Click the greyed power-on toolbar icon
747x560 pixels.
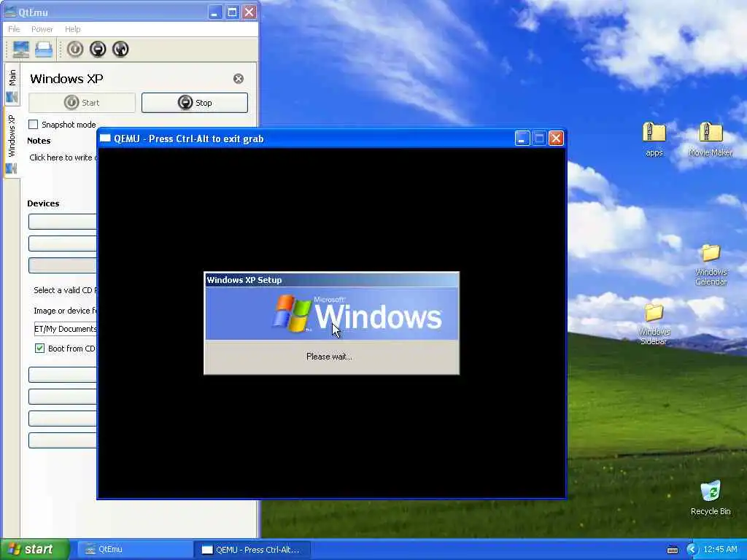tap(75, 49)
